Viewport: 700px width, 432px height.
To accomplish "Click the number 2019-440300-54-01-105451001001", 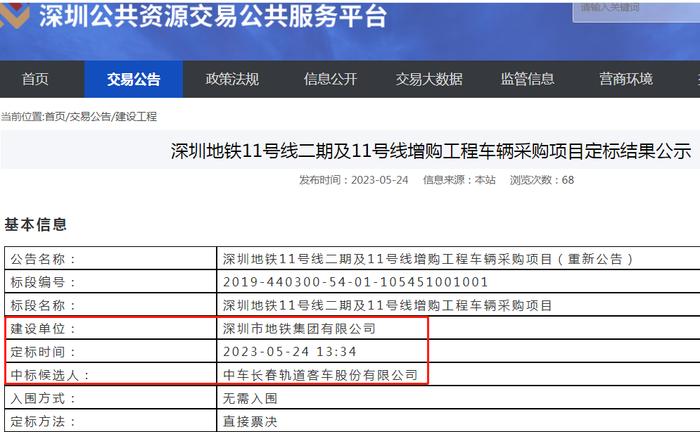I will point(355,282).
